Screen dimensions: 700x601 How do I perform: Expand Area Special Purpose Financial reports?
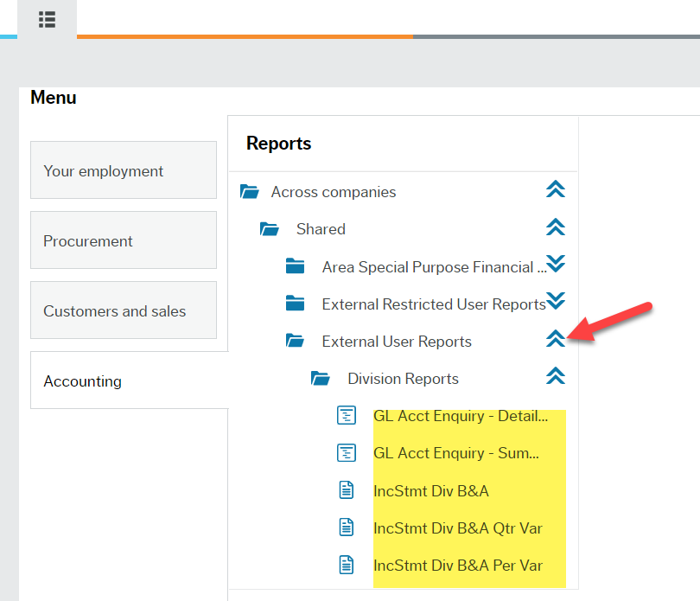point(556,265)
